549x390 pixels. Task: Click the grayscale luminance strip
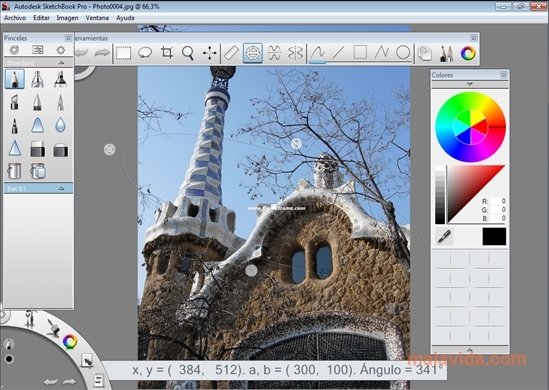tap(440, 195)
